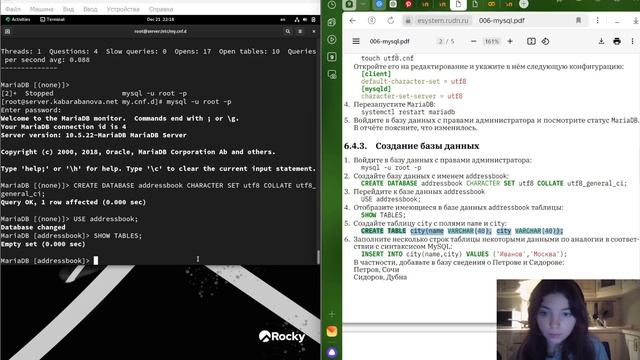Click the terminal vertical scrollbar
The height and width of the screenshot is (360, 640).
point(318,257)
